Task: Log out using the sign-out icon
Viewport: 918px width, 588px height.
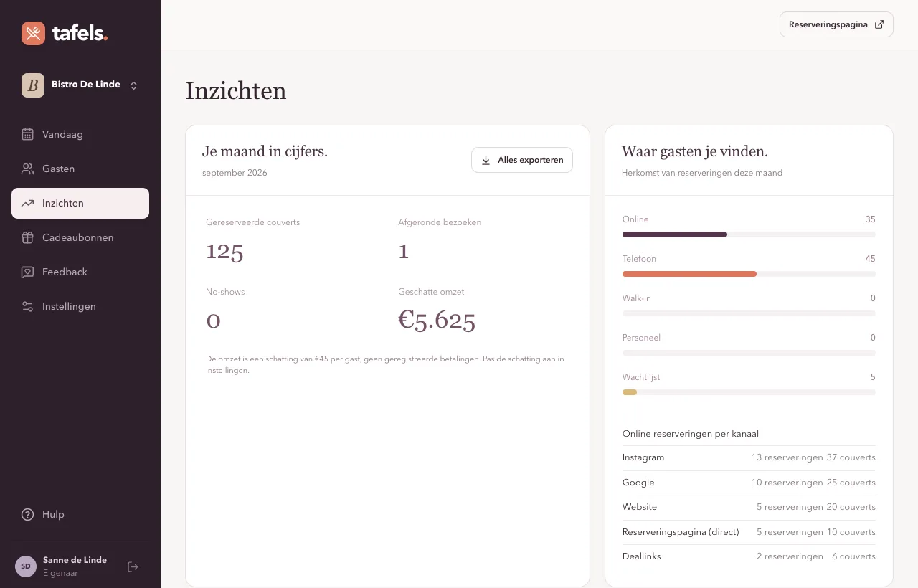Action: [x=133, y=566]
